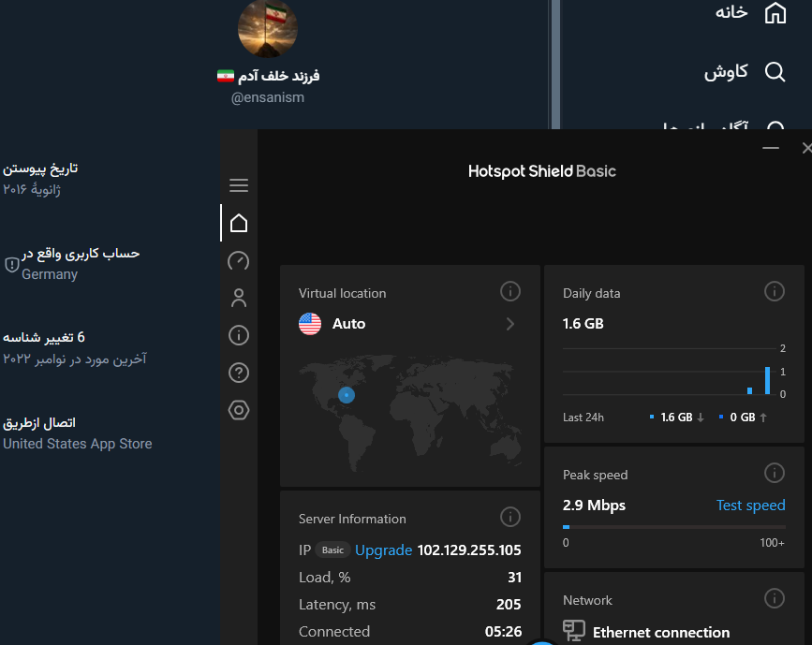Open the Auto virtual location selector
Image resolution: width=812 pixels, height=645 pixels.
point(409,324)
